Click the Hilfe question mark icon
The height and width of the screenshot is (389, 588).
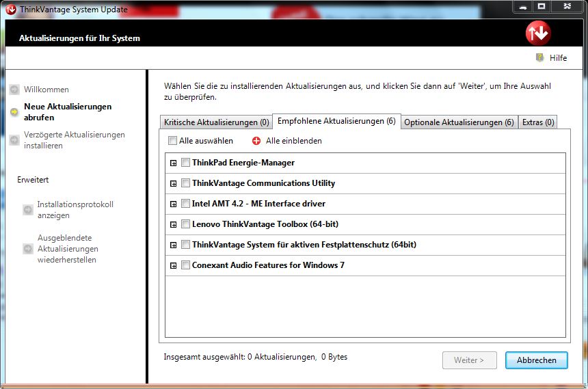coord(539,57)
